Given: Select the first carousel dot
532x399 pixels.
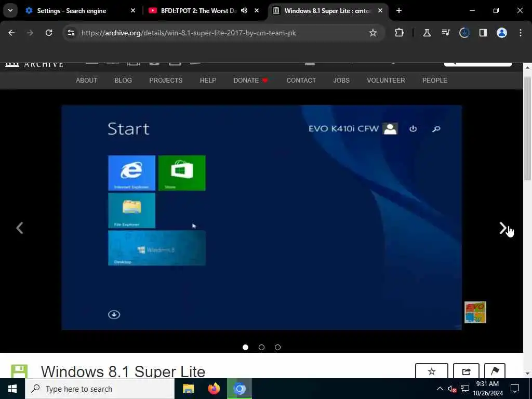Looking at the screenshot, I should click(x=246, y=347).
